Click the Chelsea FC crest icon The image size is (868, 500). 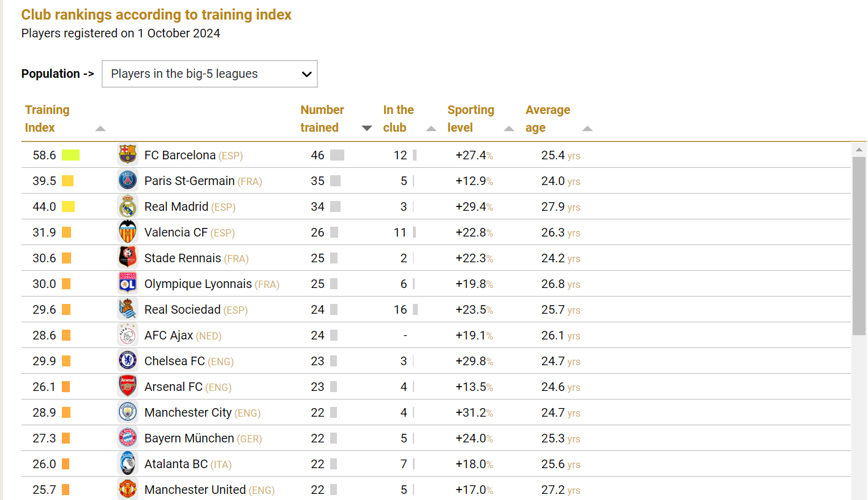(127, 360)
